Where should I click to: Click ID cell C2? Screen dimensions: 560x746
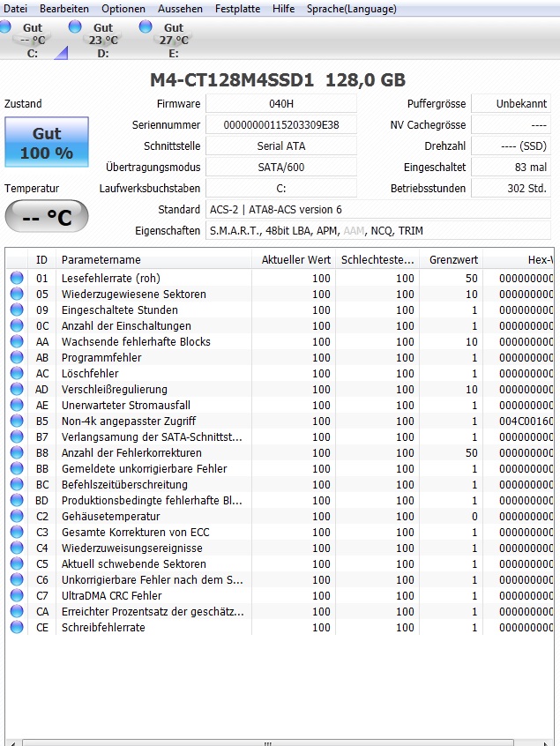[x=41, y=516]
